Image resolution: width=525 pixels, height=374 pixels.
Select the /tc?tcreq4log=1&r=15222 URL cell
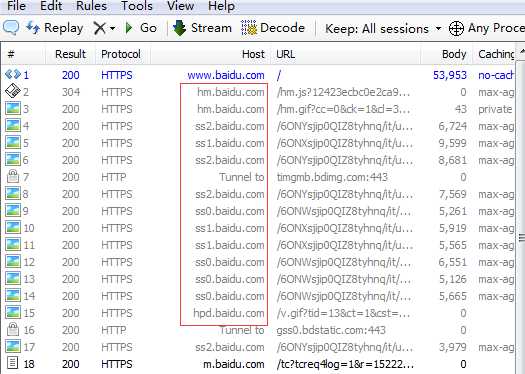tap(345, 364)
